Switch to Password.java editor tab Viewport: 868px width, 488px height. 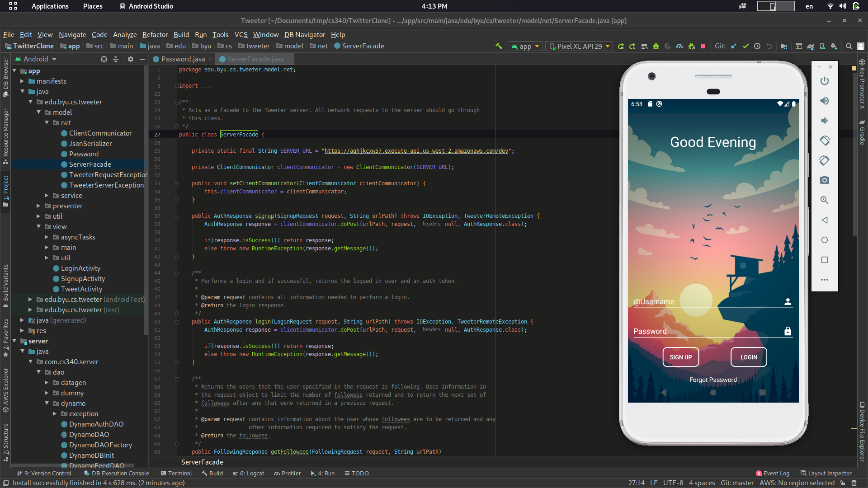[x=183, y=59]
